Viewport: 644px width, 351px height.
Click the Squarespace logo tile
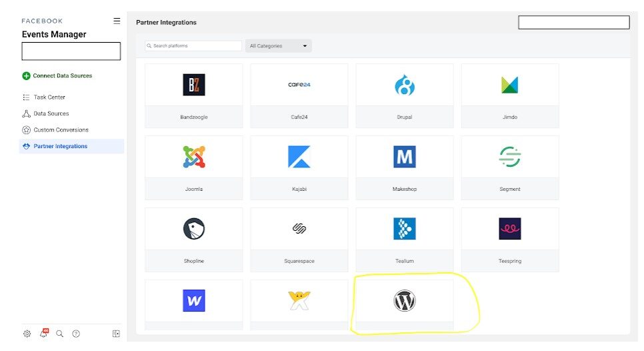[x=299, y=229]
